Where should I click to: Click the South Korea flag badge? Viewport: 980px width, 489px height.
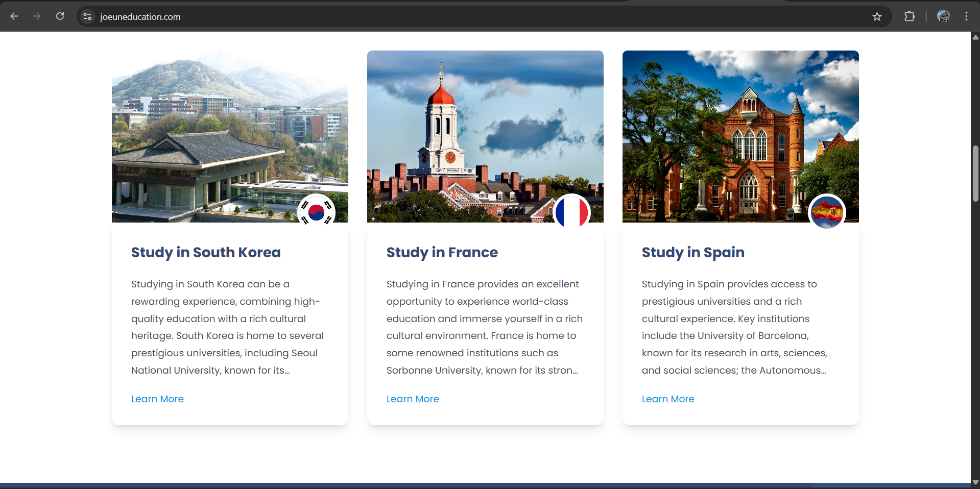(x=316, y=212)
